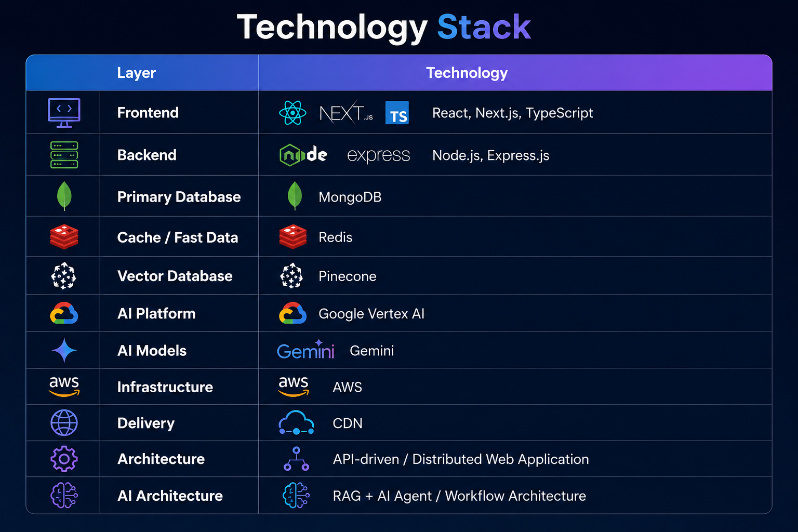Select the Backend layer label

147,155
